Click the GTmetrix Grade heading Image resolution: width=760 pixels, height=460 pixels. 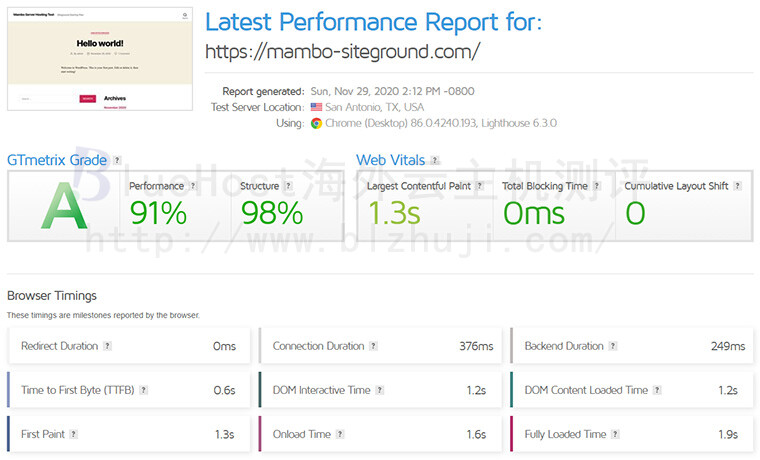57,160
